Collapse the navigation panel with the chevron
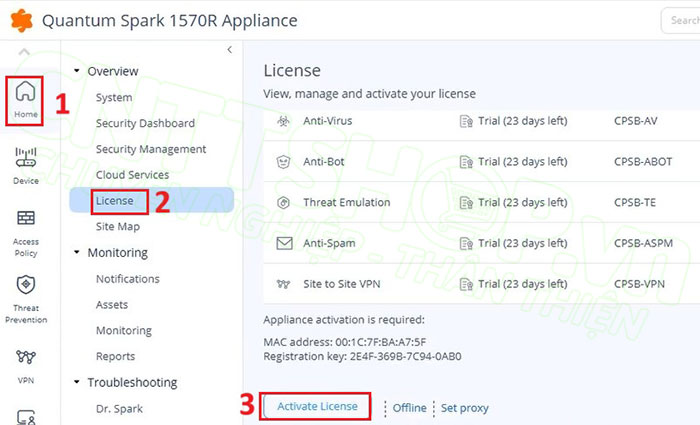 229,50
